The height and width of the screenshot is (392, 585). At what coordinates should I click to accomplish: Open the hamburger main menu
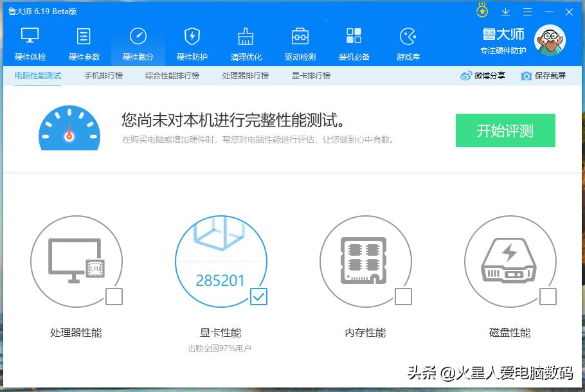528,12
